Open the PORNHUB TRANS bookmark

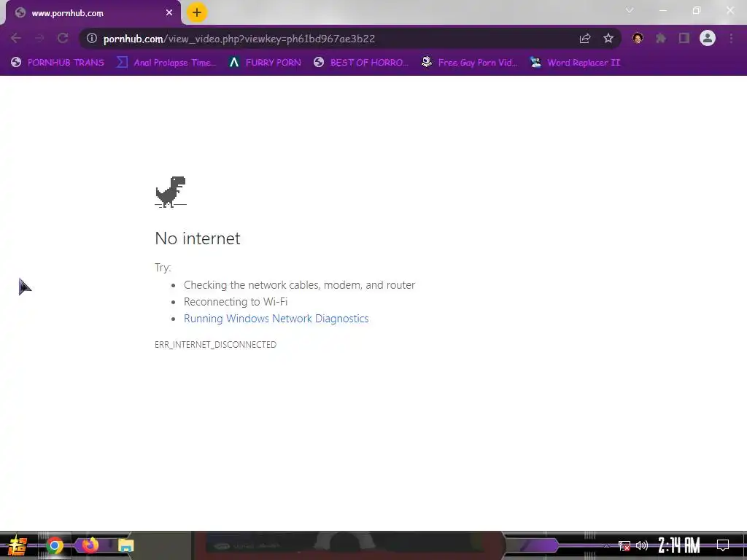click(58, 63)
